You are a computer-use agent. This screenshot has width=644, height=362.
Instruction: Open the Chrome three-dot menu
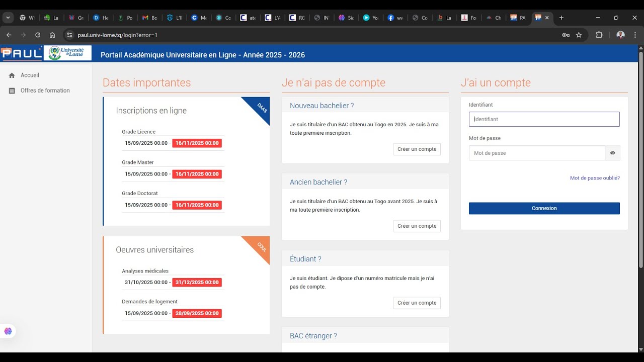[x=635, y=35]
